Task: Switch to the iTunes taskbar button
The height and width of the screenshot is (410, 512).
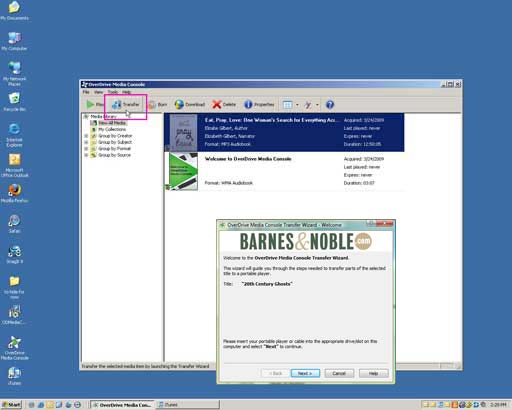Action: point(188,405)
